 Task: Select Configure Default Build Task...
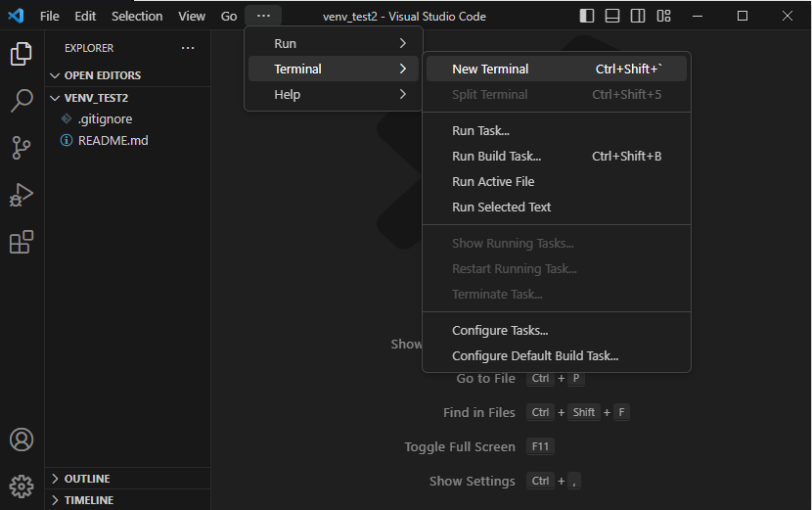(557, 355)
